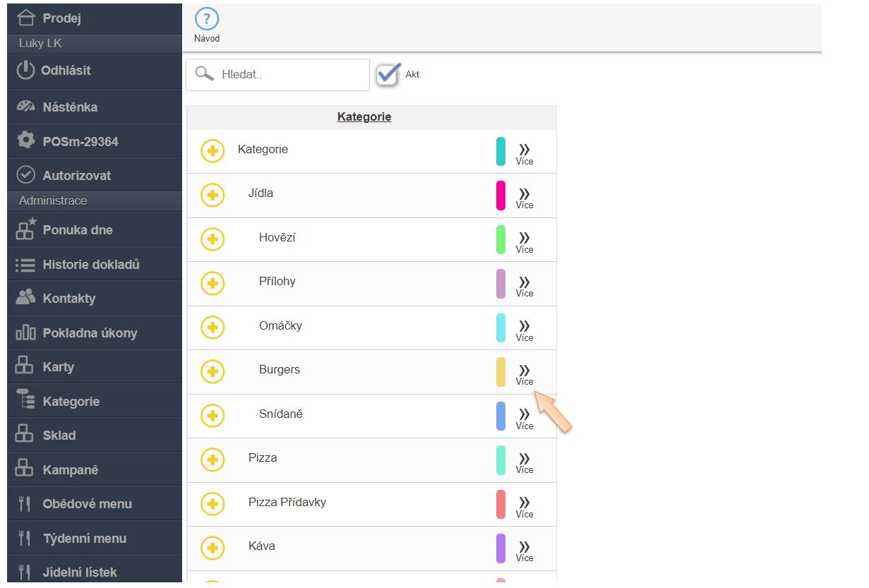This screenshot has width=869, height=588.
Task: Go to Historie dokladů menu item
Action: (90, 265)
